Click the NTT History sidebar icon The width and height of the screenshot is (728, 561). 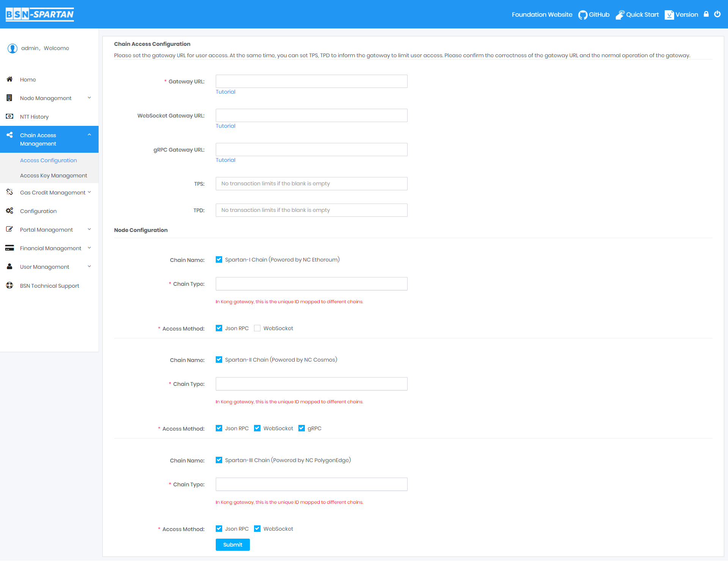click(x=9, y=116)
